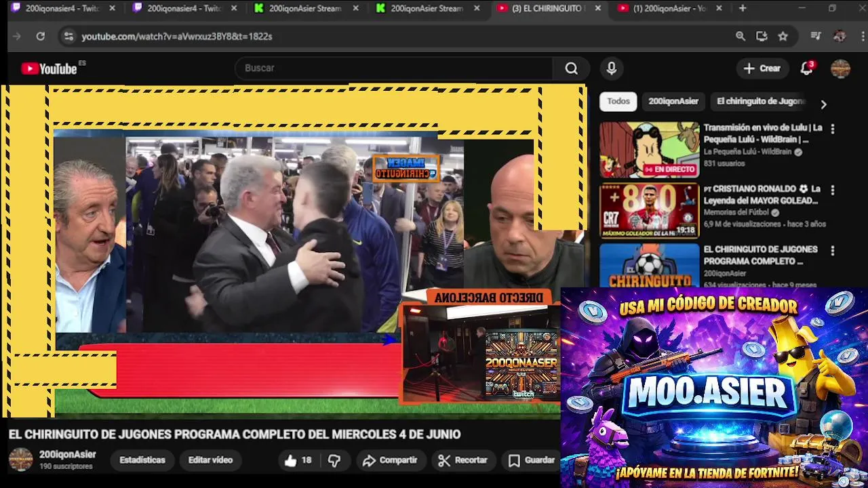Save video with the Guardar button

(532, 460)
